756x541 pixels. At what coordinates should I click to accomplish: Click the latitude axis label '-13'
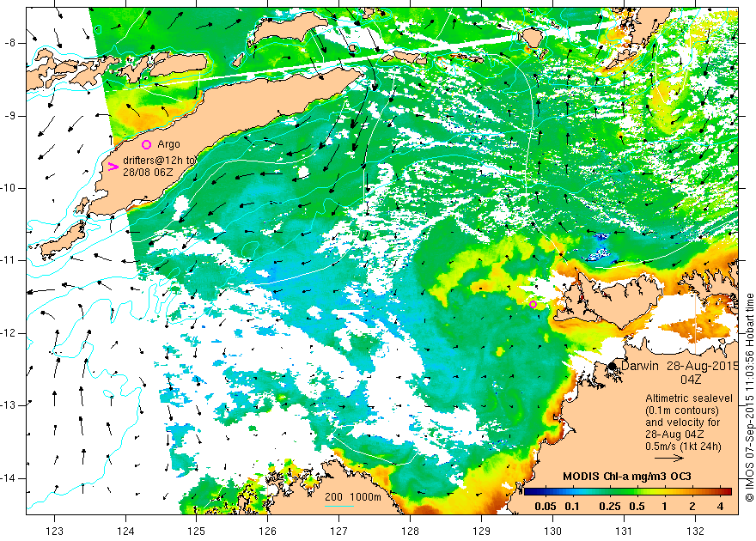click(x=9, y=405)
